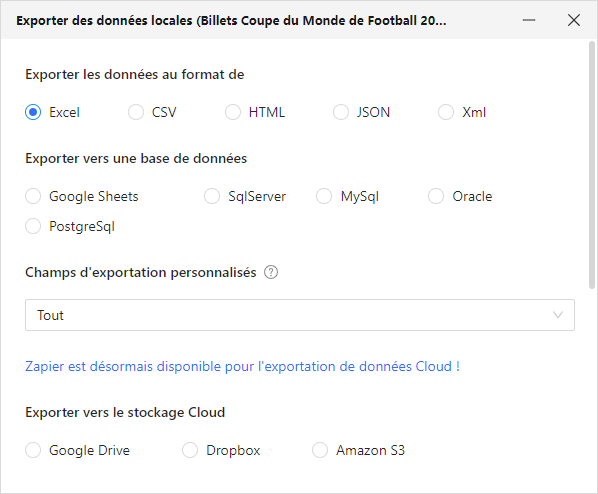Image resolution: width=598 pixels, height=494 pixels.
Task: Minimize the export dialog window
Action: coord(529,20)
